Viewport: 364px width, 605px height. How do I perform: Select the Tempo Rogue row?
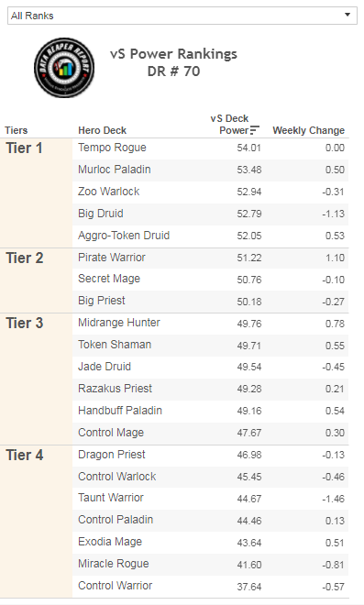(x=210, y=148)
